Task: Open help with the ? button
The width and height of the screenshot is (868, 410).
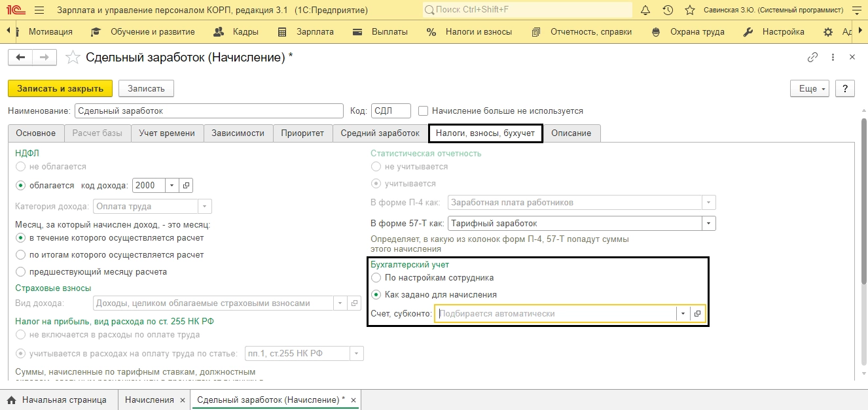Action: pos(845,88)
